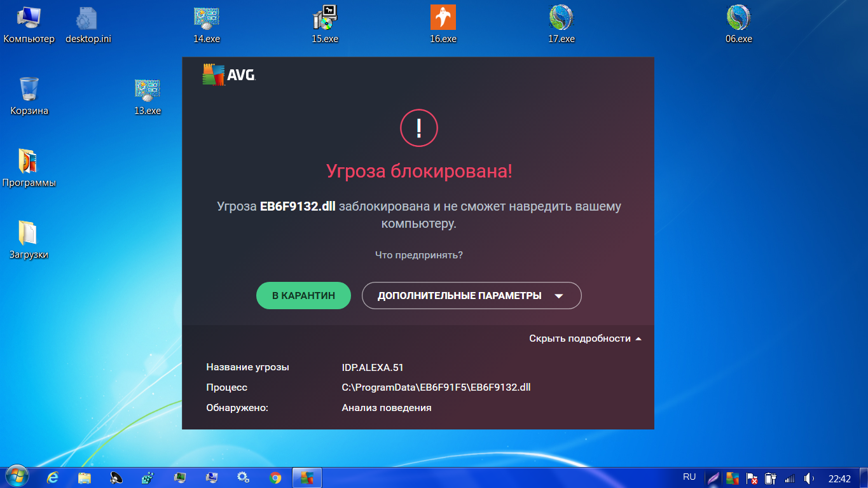Click the battery power tray icon
This screenshot has height=488, width=868.
771,478
